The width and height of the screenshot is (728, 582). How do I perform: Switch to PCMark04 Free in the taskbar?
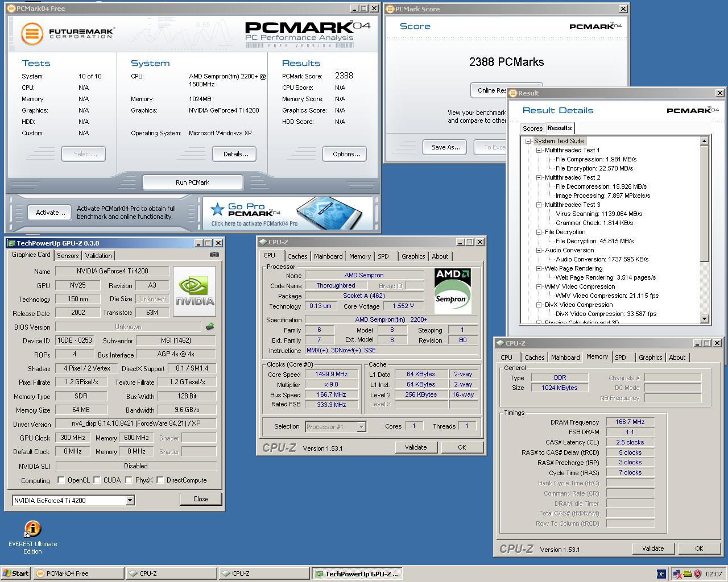click(x=78, y=574)
